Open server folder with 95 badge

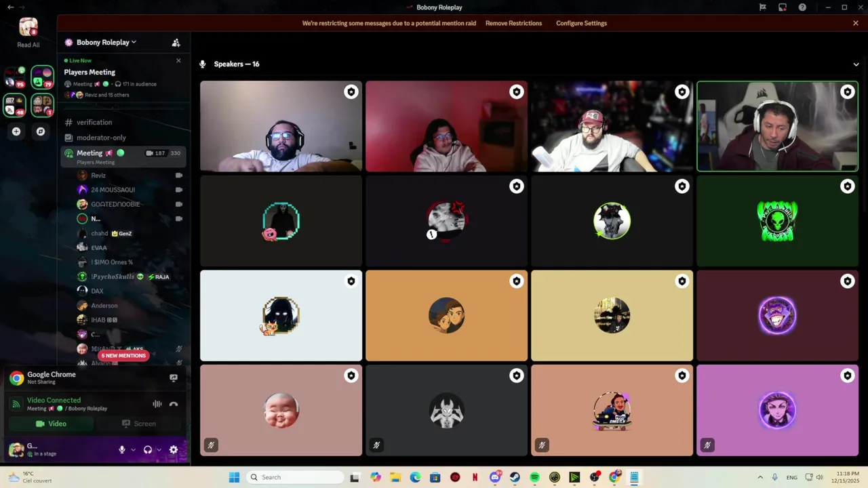tap(15, 78)
